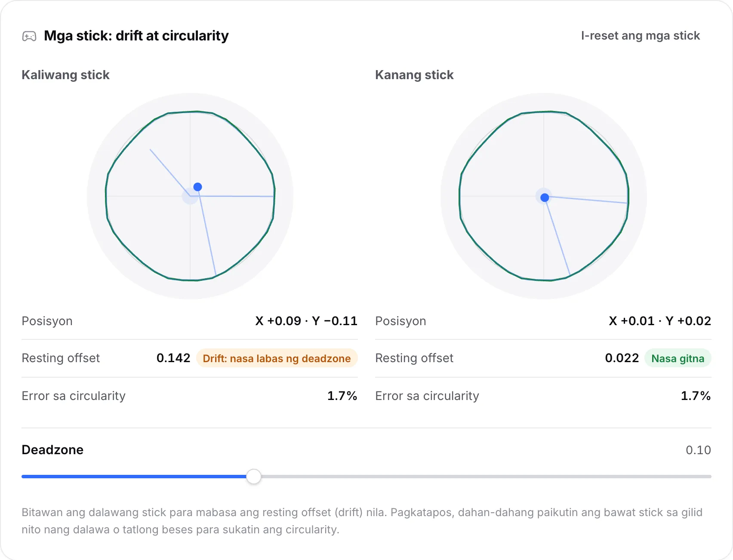Click the Mga stick: drift at circularity title
The height and width of the screenshot is (560, 733).
point(136,36)
